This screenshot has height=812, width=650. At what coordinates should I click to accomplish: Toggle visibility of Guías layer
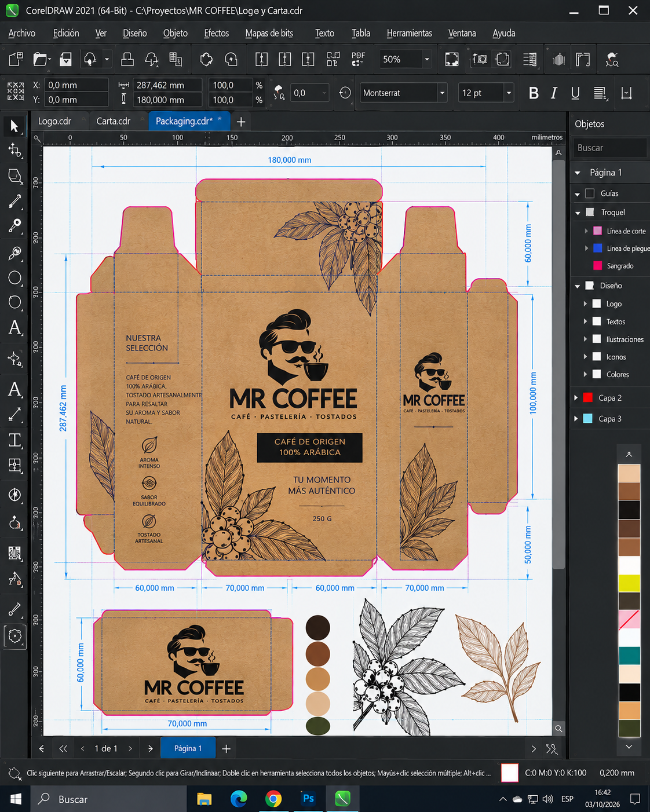pyautogui.click(x=590, y=193)
